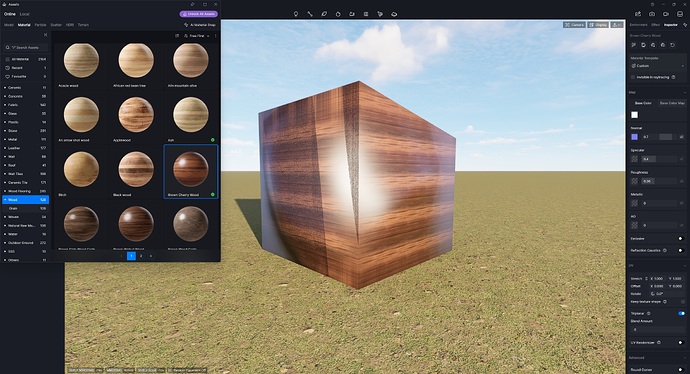Check the Invisible in raytracing checkbox
The width and height of the screenshot is (690, 374).
[x=633, y=77]
